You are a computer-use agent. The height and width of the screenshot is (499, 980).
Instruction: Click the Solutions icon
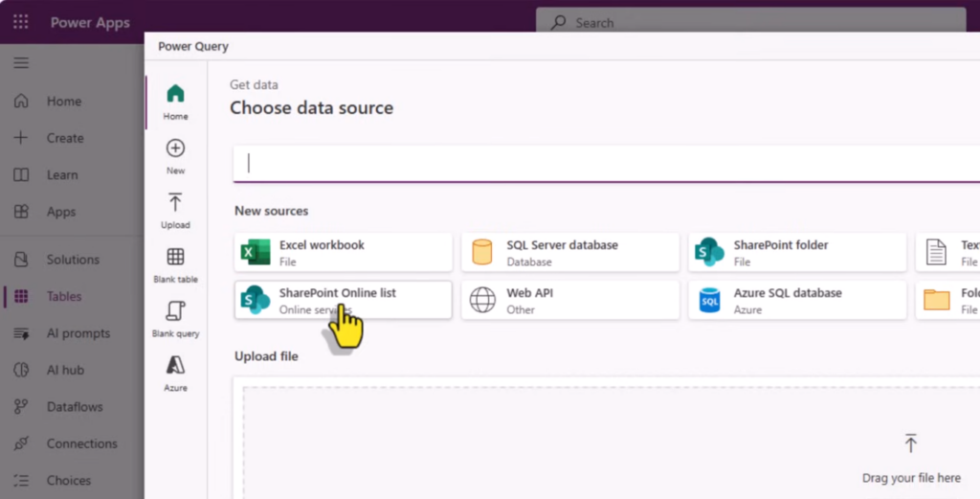click(21, 259)
